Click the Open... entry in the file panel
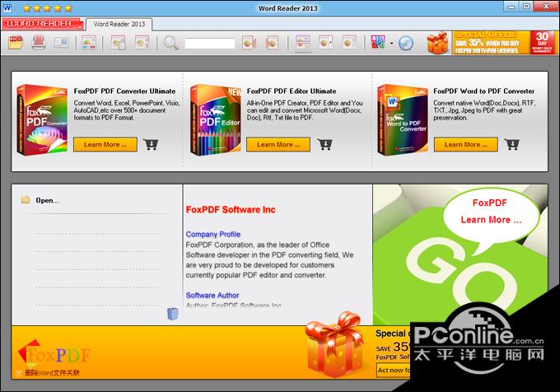The height and width of the screenshot is (392, 560). pos(47,200)
